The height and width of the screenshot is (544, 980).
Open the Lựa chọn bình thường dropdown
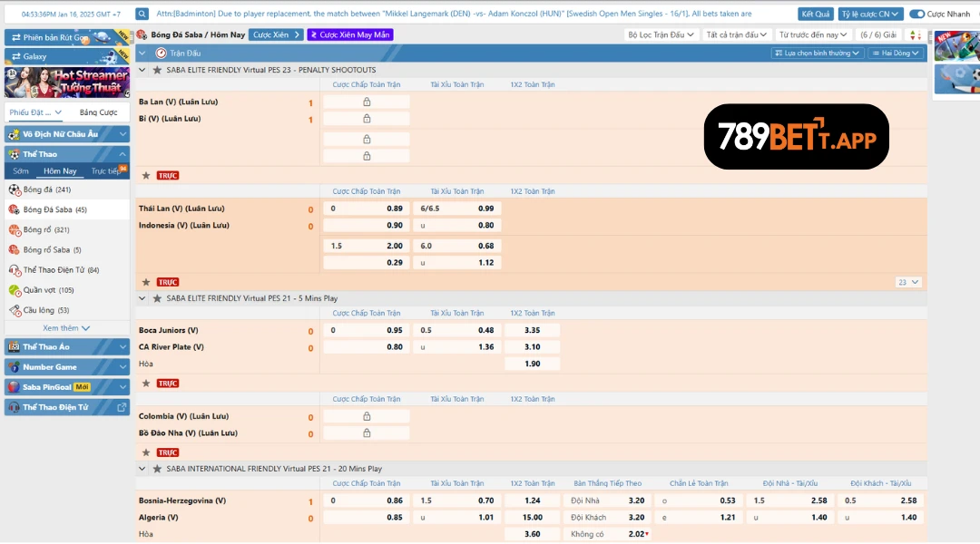click(x=817, y=53)
